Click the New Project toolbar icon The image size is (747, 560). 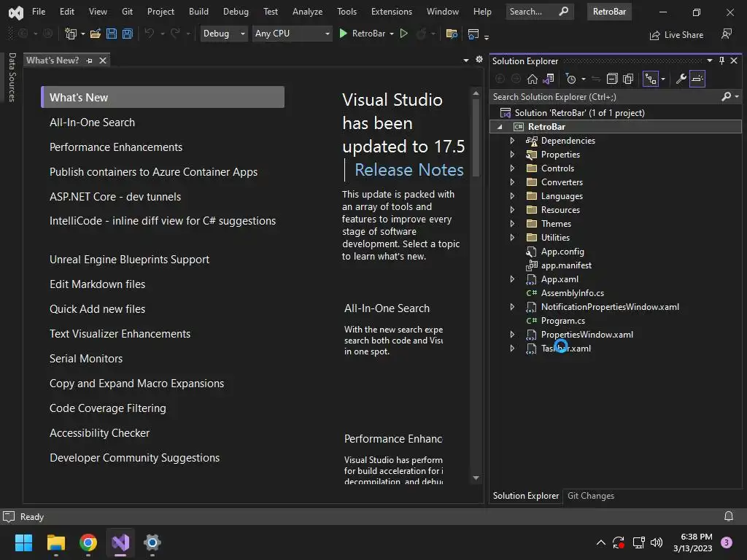(71, 34)
